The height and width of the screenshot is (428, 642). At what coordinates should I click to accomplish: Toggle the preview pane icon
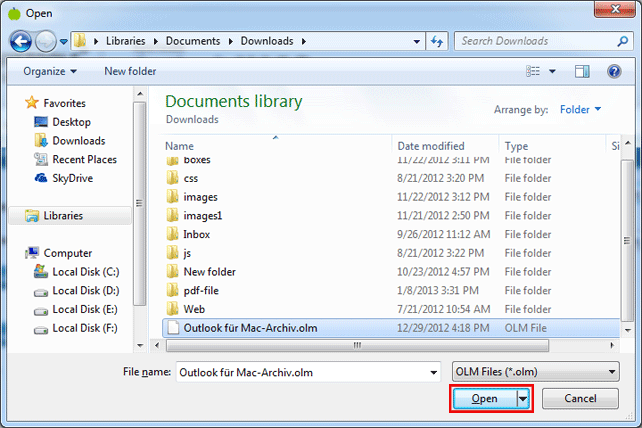582,72
